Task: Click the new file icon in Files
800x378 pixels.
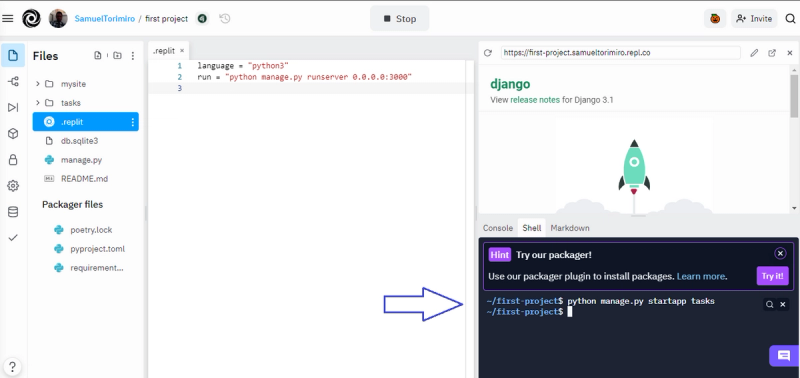Action: pyautogui.click(x=98, y=56)
